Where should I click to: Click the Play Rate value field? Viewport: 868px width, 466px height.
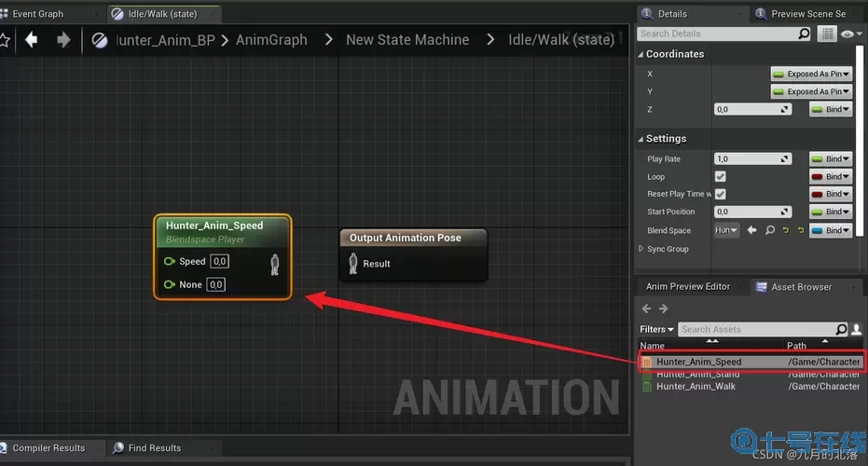(x=752, y=158)
